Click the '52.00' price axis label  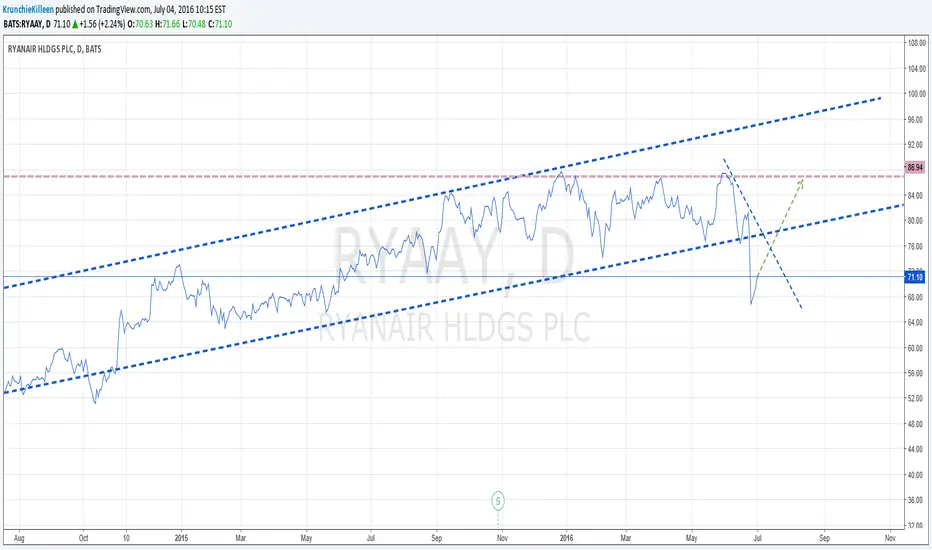pyautogui.click(x=915, y=398)
